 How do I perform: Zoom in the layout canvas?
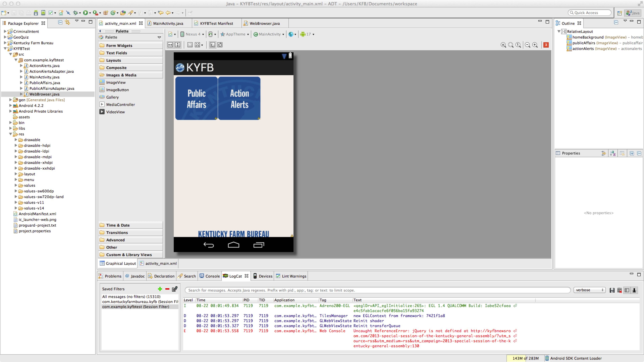tap(535, 45)
